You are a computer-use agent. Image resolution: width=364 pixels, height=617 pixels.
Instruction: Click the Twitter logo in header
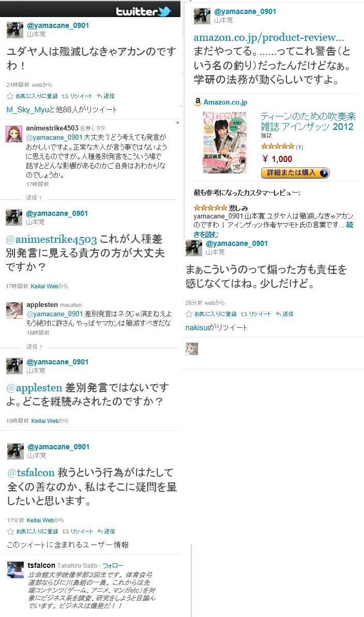143,11
